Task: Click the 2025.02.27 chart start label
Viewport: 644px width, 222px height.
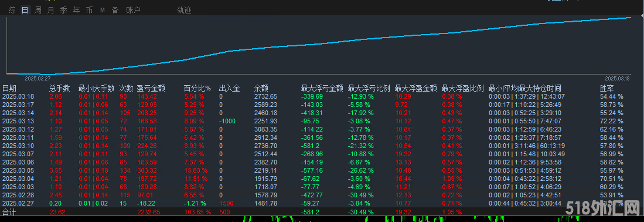Action: pos(37,78)
